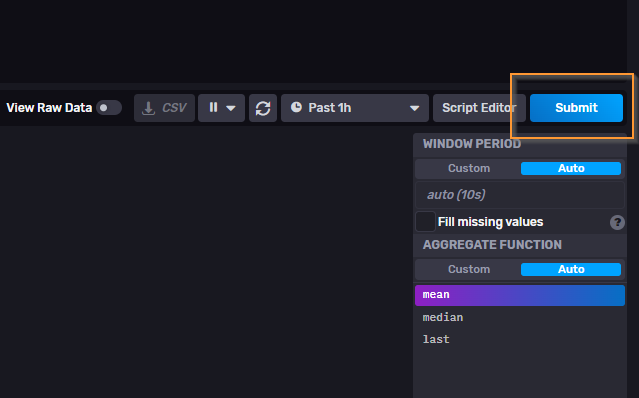Open the help question mark icon
639x398 pixels.
[x=617, y=222]
